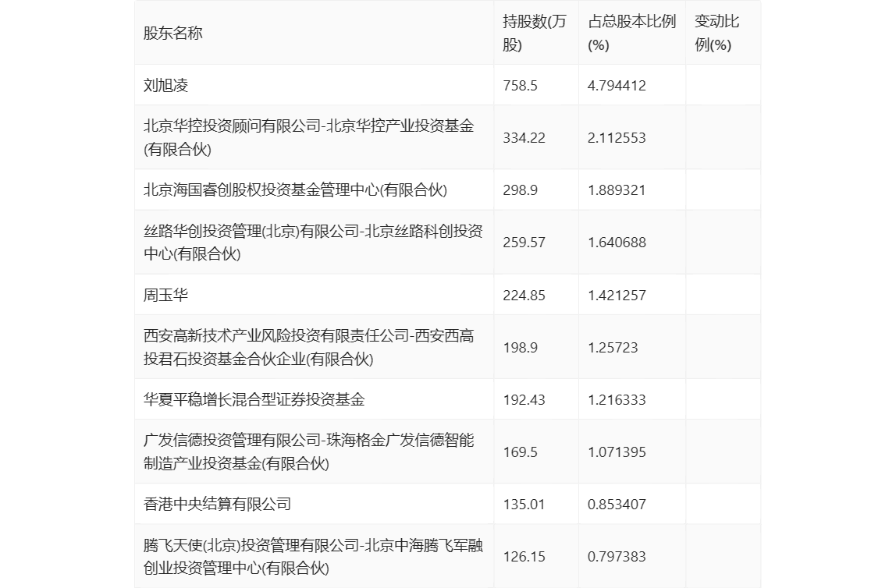Select the 298.9 shares value

click(520, 190)
